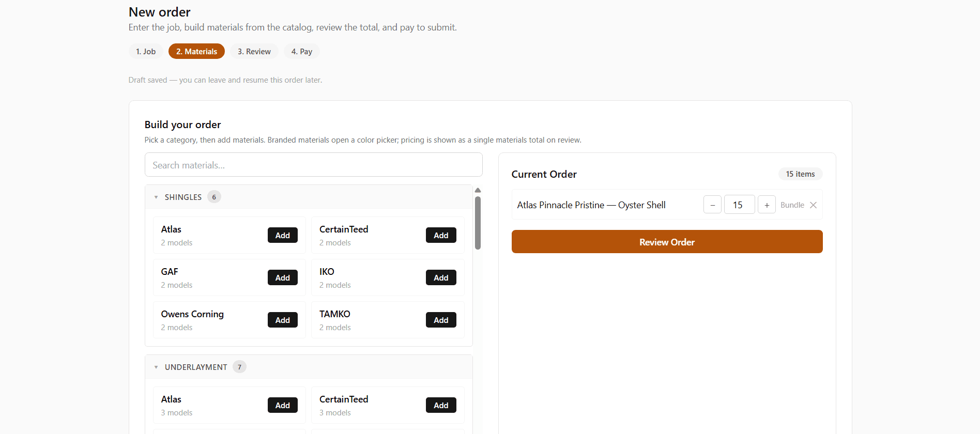Image resolution: width=980 pixels, height=434 pixels.
Task: Open the 4. Pay step
Action: click(302, 51)
